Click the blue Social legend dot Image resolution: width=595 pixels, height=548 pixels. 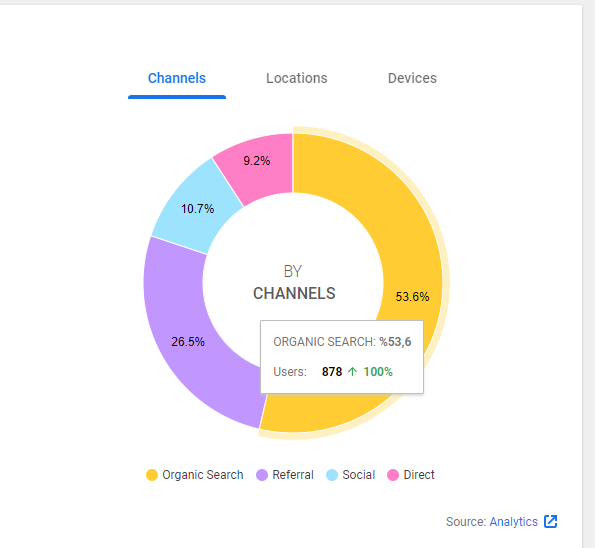(332, 475)
